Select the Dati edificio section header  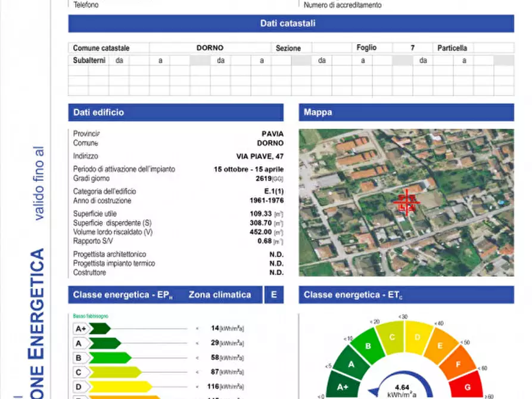[x=176, y=113]
